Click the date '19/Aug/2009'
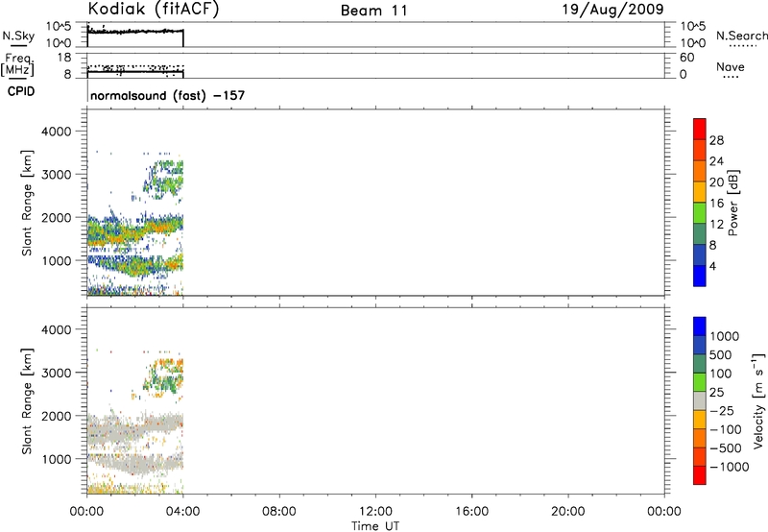The width and height of the screenshot is (768, 532). coord(612,10)
